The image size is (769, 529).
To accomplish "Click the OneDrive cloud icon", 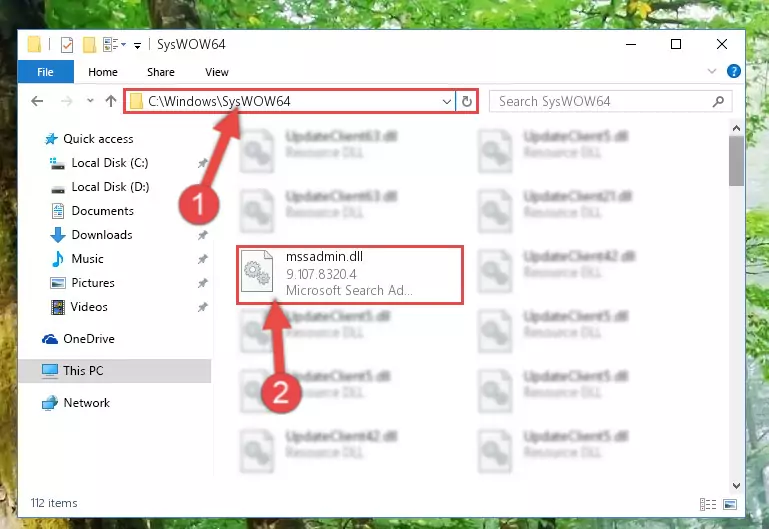I will [50, 339].
